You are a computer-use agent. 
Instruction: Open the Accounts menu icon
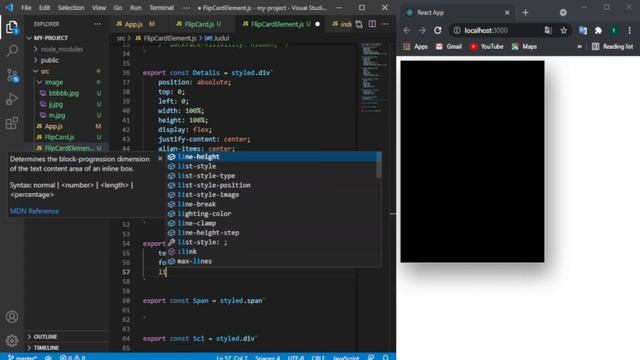click(12, 317)
